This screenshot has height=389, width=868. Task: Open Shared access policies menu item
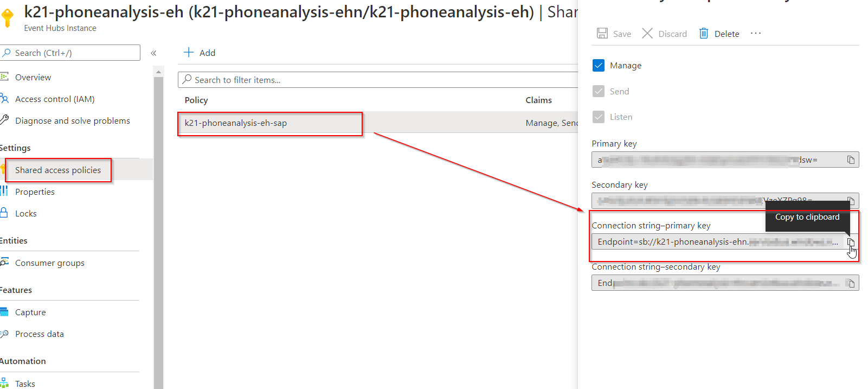pos(58,170)
